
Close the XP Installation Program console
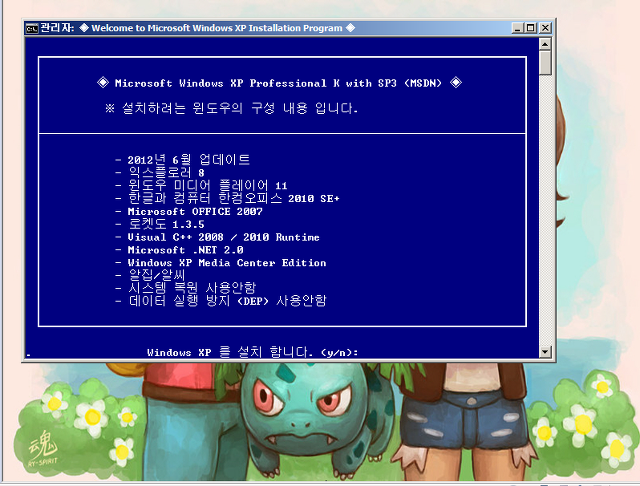coord(545,28)
